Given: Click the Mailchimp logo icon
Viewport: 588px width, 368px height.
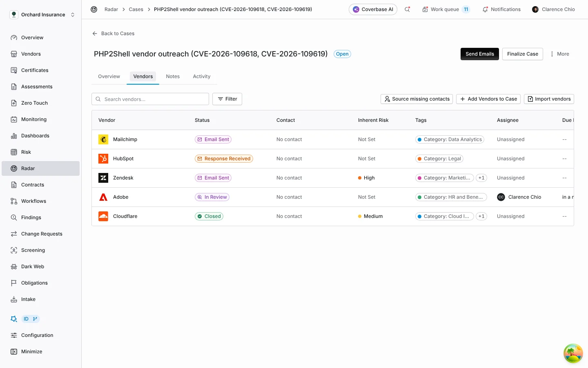Looking at the screenshot, I should pyautogui.click(x=103, y=139).
